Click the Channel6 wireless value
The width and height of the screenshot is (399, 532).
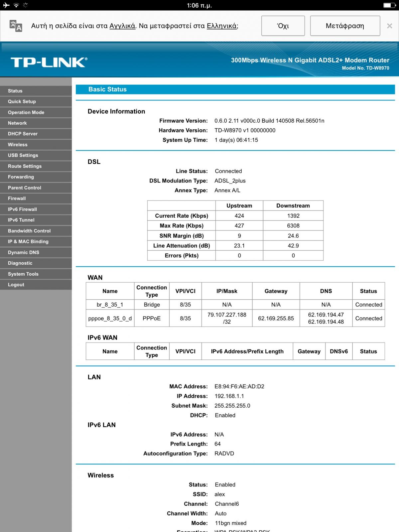(x=227, y=504)
